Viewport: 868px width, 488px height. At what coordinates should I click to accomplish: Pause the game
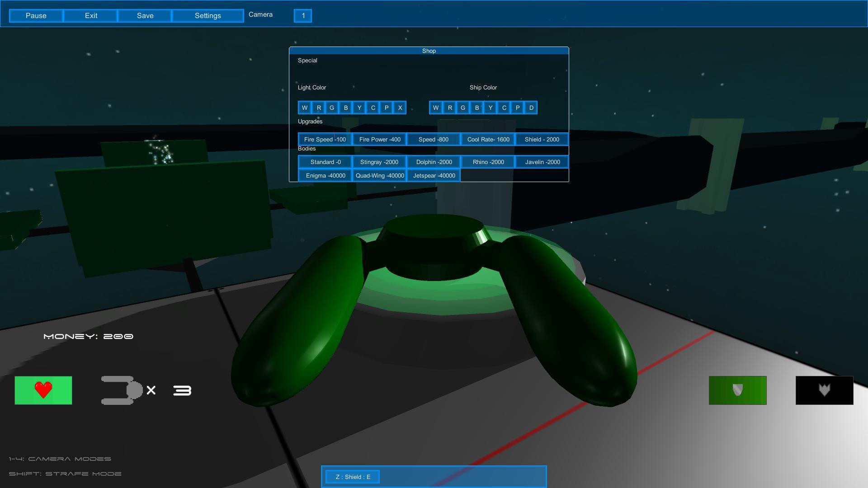point(36,16)
